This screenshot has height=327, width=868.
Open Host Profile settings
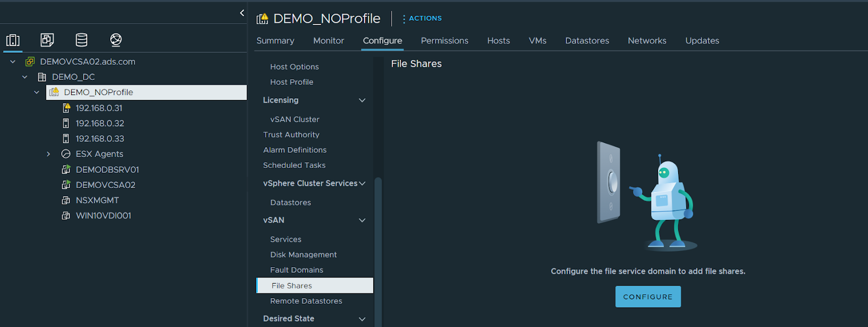[292, 81]
